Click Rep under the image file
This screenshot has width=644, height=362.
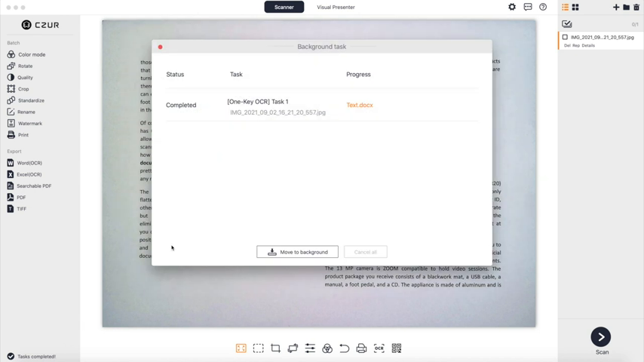(576, 45)
